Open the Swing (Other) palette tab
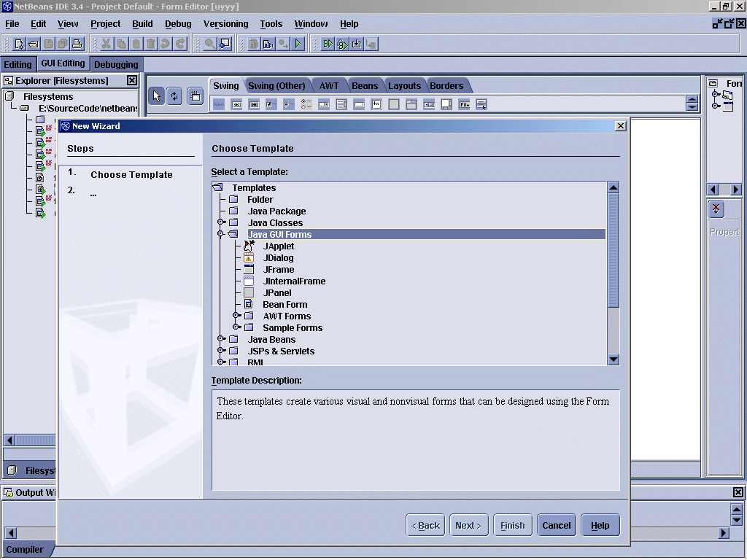The width and height of the screenshot is (747, 560). point(276,86)
